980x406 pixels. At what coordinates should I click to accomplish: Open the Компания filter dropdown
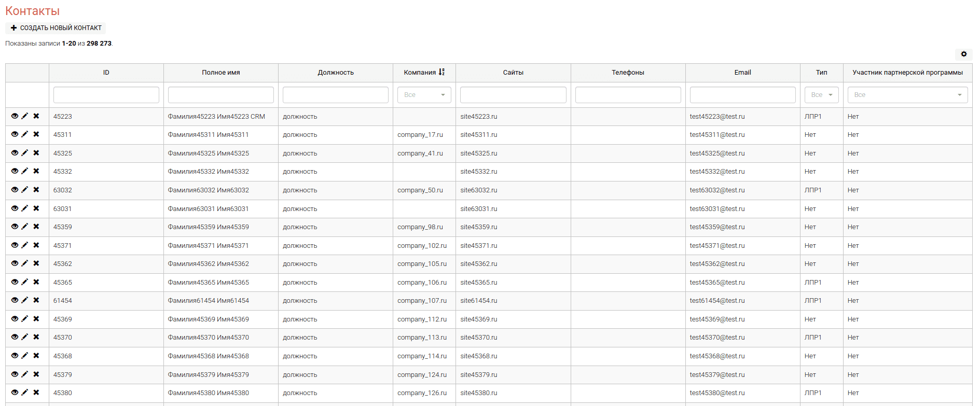click(x=424, y=95)
